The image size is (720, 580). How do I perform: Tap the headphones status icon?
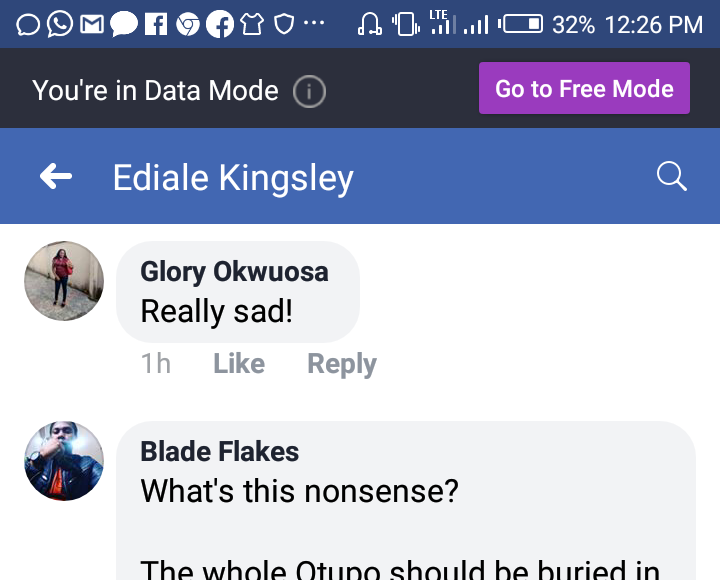pos(370,24)
